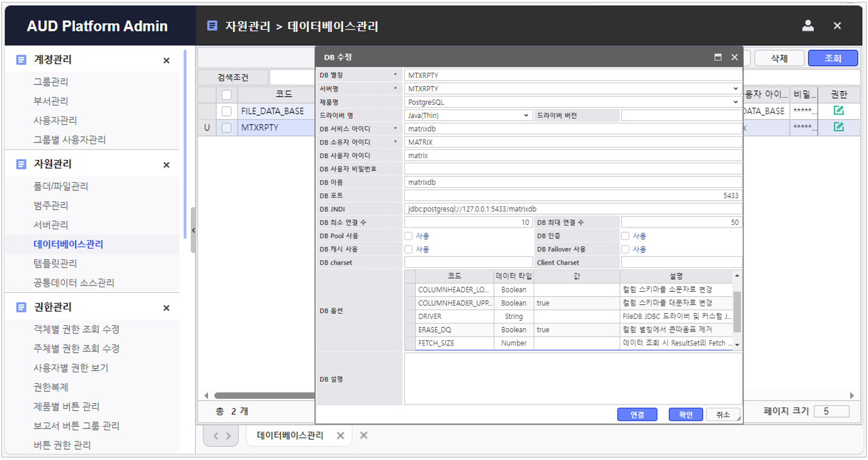This screenshot has height=460, width=868.
Task: Toggle the header select-all checkbox in grid
Action: click(x=227, y=95)
